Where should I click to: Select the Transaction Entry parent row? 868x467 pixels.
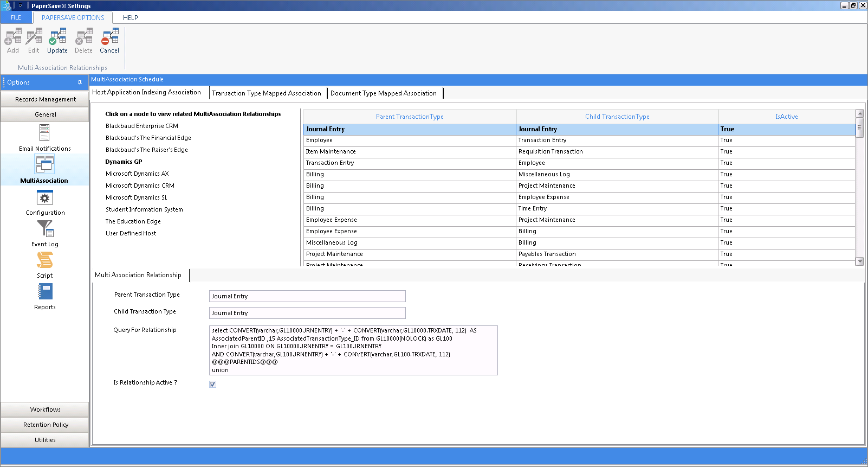579,163
